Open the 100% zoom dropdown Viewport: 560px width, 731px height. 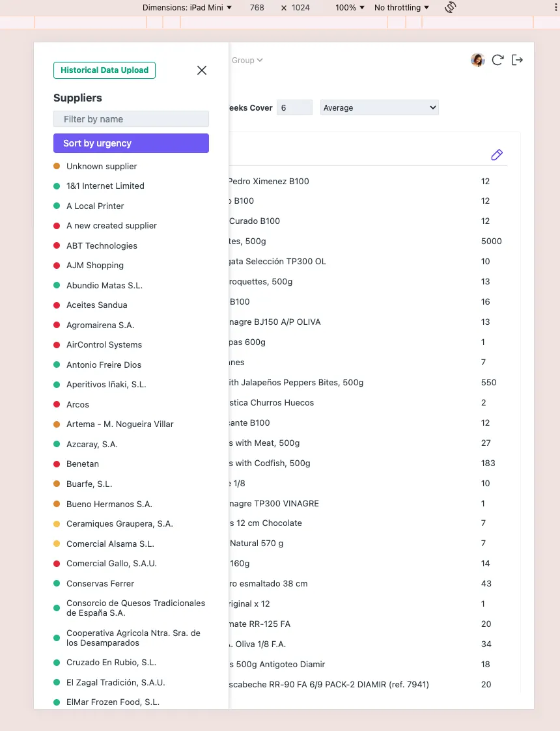tap(350, 8)
